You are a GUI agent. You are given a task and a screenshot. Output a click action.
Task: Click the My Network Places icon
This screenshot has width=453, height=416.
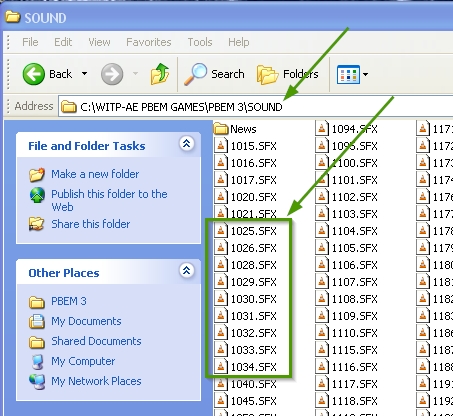click(37, 382)
